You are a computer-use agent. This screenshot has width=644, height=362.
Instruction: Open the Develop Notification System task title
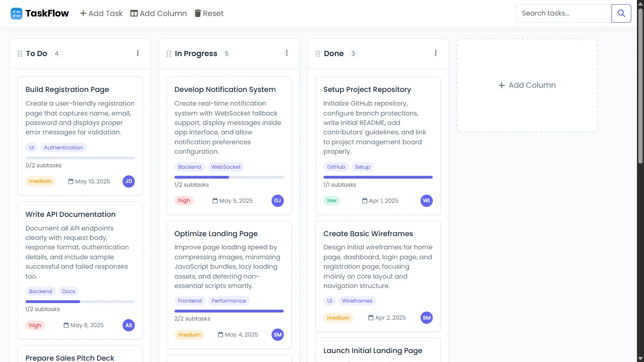(x=225, y=90)
